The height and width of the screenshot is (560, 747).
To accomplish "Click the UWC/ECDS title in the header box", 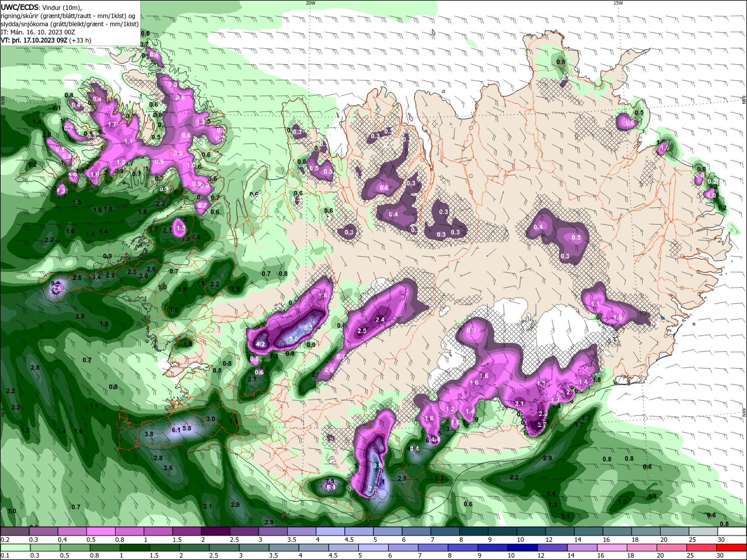I will pyautogui.click(x=20, y=7).
